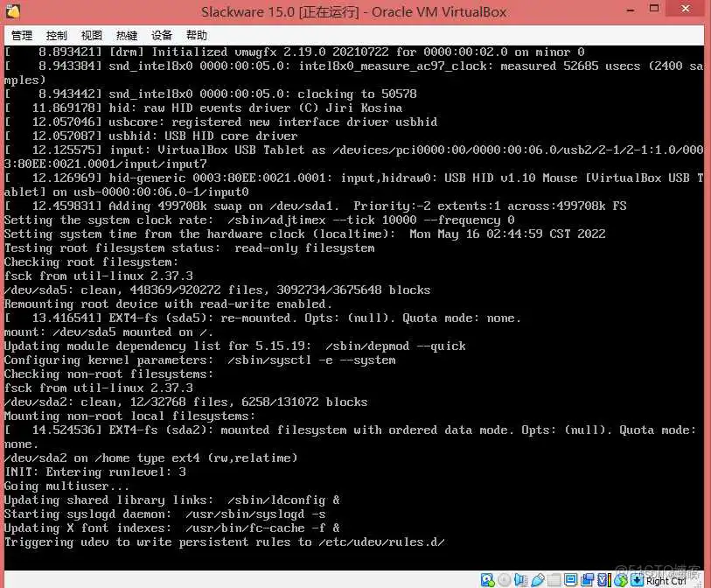The image size is (711, 588).
Task: Click the hard disk activity icon
Action: click(x=487, y=580)
